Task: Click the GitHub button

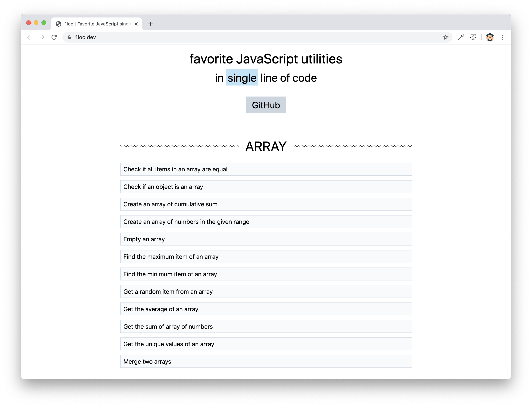Action: point(266,105)
